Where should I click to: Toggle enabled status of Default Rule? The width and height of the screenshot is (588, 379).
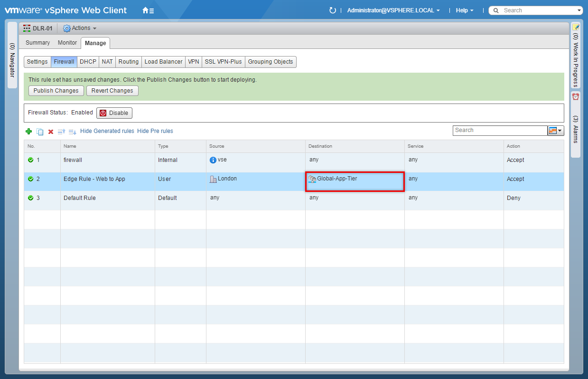coord(31,198)
